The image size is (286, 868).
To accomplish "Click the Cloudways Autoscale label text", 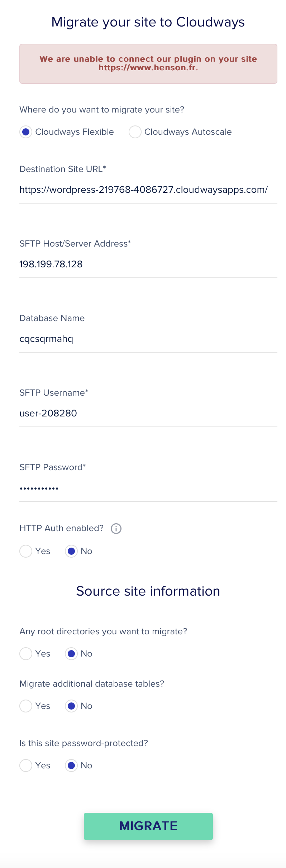I will coord(188,132).
